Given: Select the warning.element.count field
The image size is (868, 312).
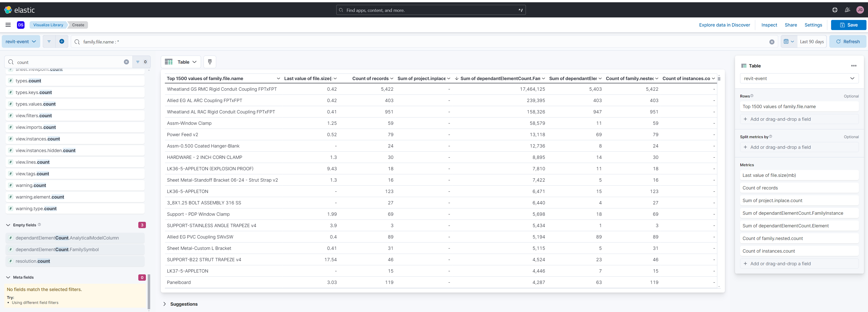Looking at the screenshot, I should tap(75, 197).
